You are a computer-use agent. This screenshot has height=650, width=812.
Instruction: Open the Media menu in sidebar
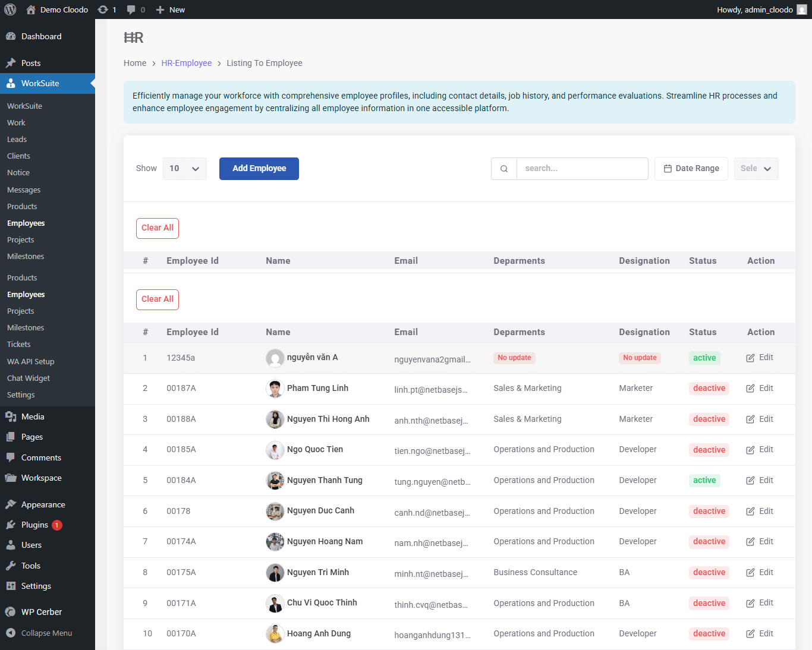33,417
